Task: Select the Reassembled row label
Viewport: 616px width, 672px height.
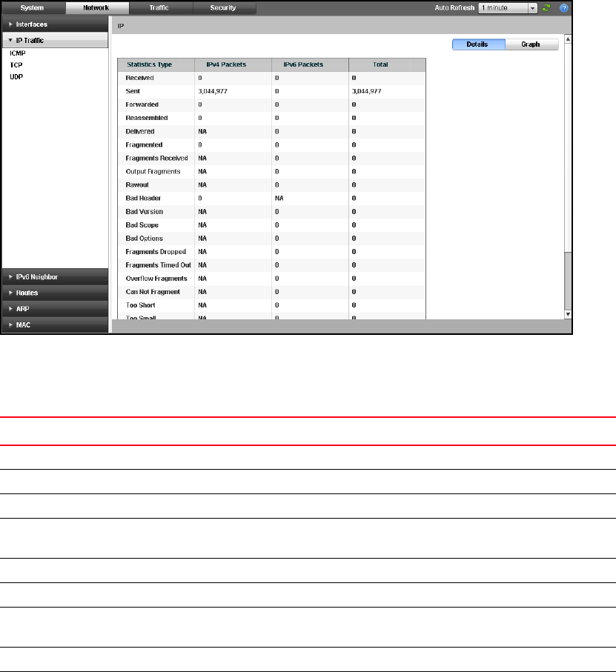Action: pos(147,118)
